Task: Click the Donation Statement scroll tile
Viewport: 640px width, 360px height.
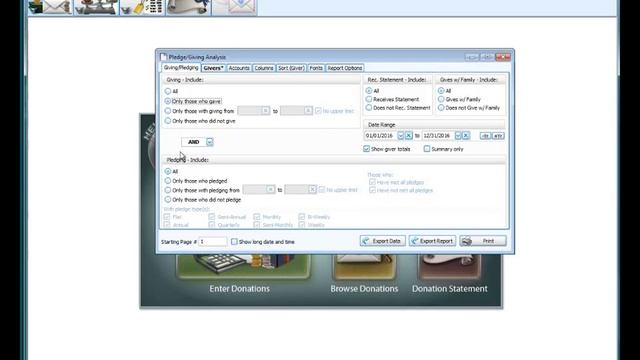Action: pyautogui.click(x=449, y=267)
